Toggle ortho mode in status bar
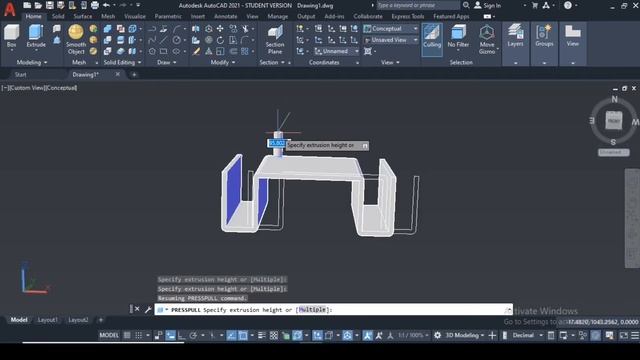 (182, 335)
